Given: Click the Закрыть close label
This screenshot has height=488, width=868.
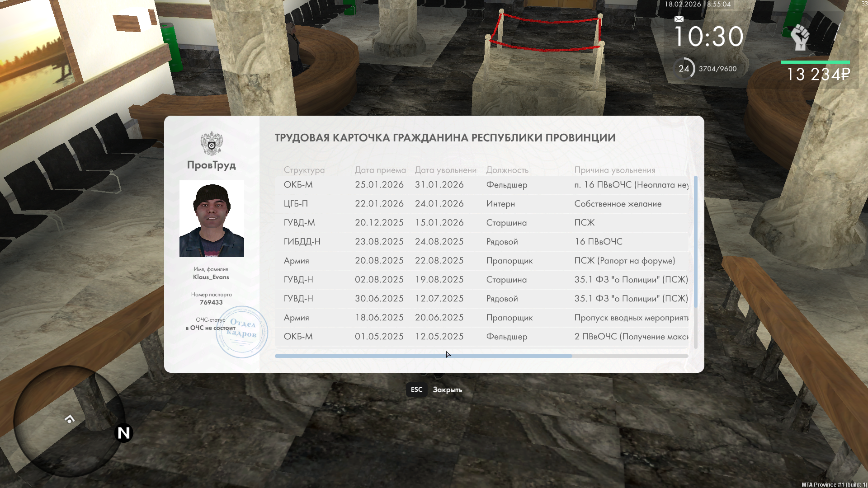Looking at the screenshot, I should (x=447, y=389).
